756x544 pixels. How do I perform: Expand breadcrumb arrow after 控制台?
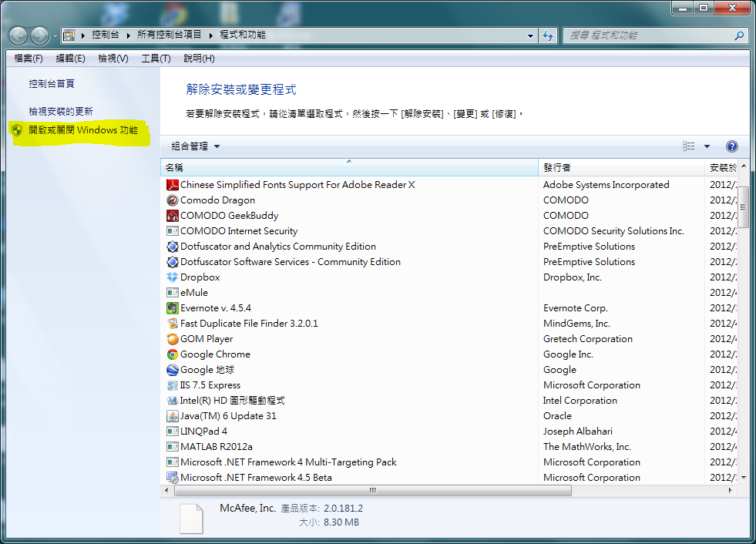[x=128, y=35]
